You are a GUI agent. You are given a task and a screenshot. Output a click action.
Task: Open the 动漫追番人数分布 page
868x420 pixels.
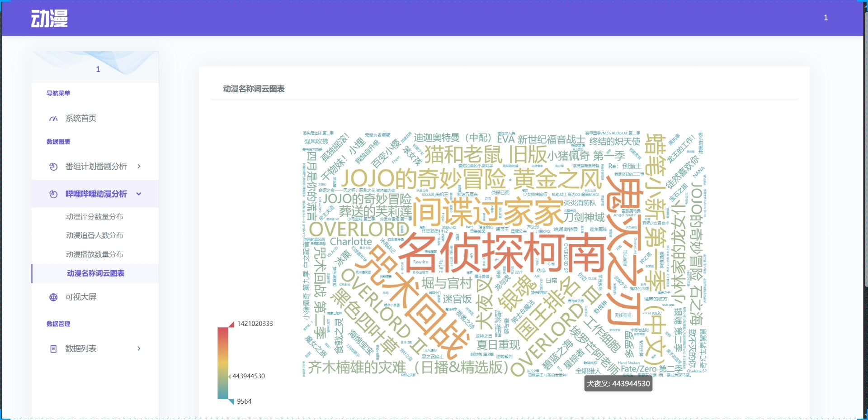point(94,235)
